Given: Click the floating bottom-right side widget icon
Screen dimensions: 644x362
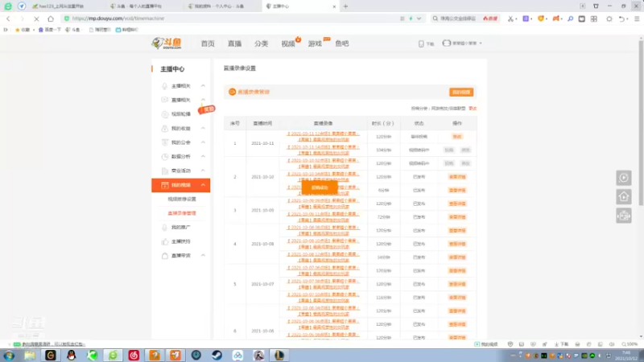Looking at the screenshot, I should (x=623, y=216).
